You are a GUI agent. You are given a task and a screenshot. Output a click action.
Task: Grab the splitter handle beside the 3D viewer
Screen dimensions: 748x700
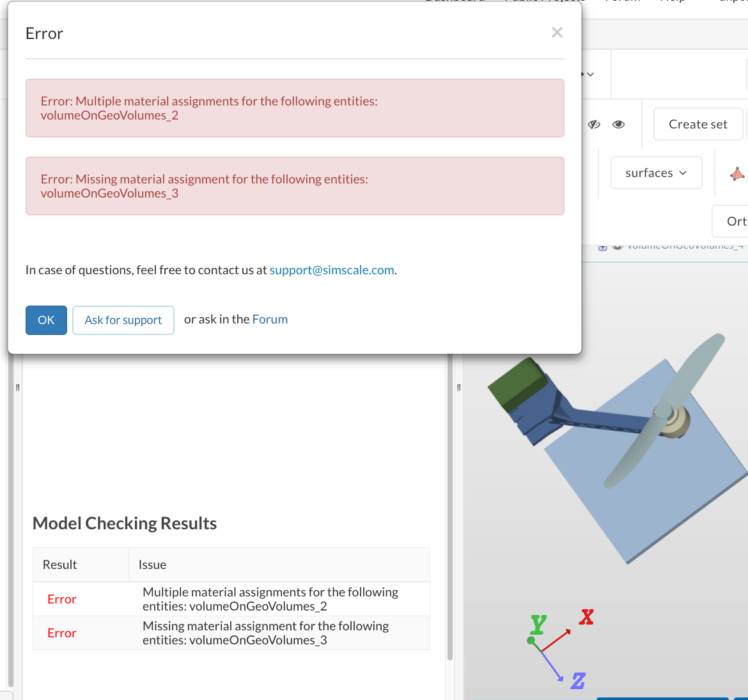458,387
